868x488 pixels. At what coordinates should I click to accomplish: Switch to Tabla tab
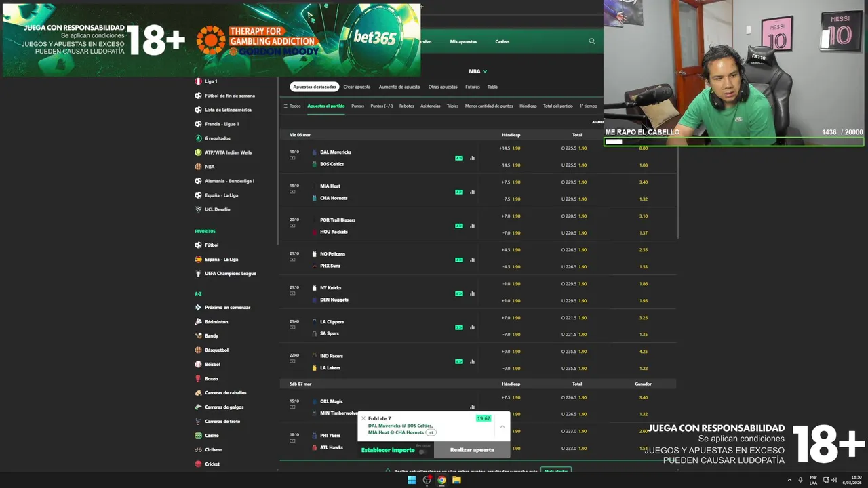tap(492, 87)
